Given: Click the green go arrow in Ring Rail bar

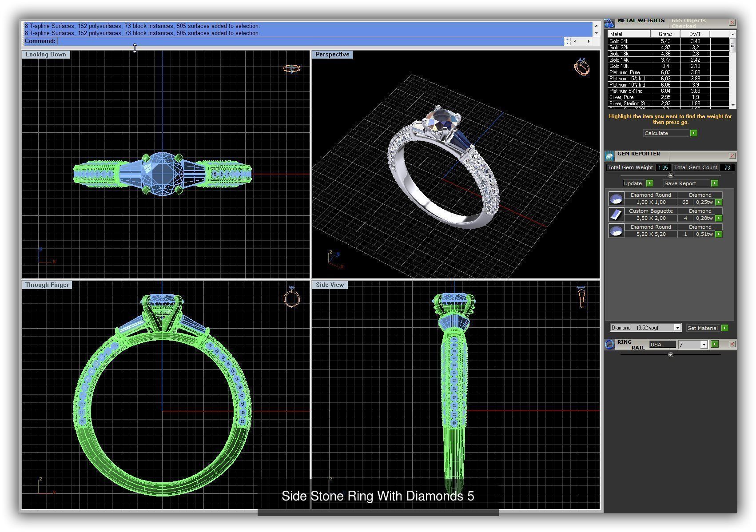Looking at the screenshot, I should pos(714,344).
